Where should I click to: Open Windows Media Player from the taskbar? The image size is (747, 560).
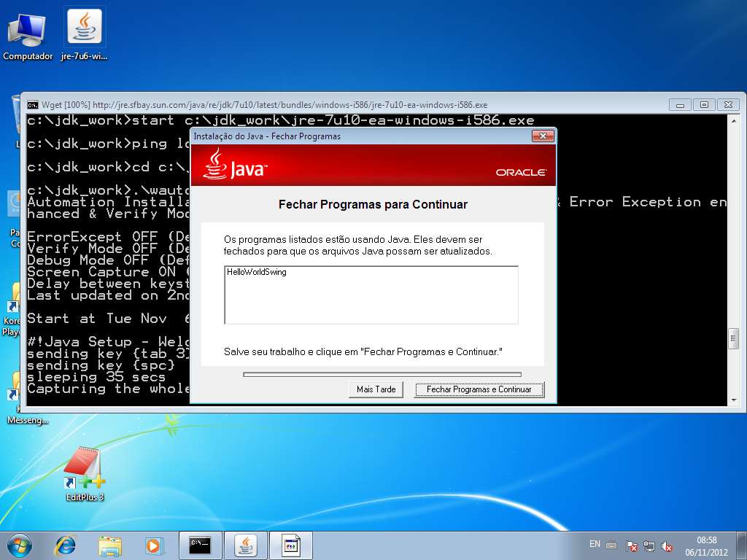[154, 545]
